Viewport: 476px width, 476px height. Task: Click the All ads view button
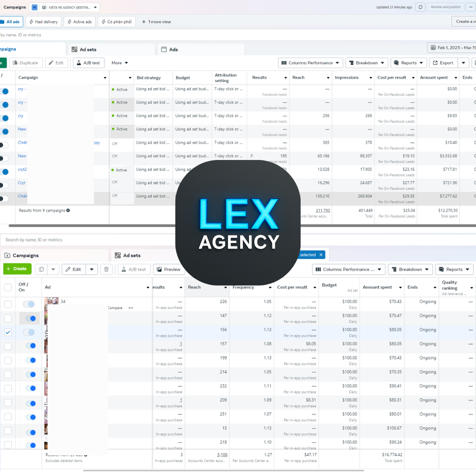click(11, 22)
